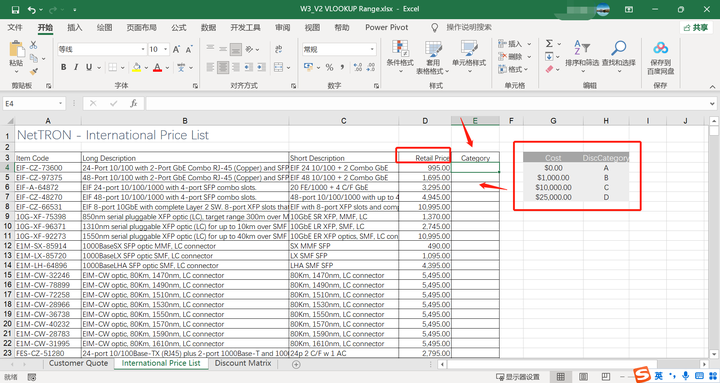Open the font size dropdown showing 10
This screenshot has height=383, width=720.
[165, 49]
